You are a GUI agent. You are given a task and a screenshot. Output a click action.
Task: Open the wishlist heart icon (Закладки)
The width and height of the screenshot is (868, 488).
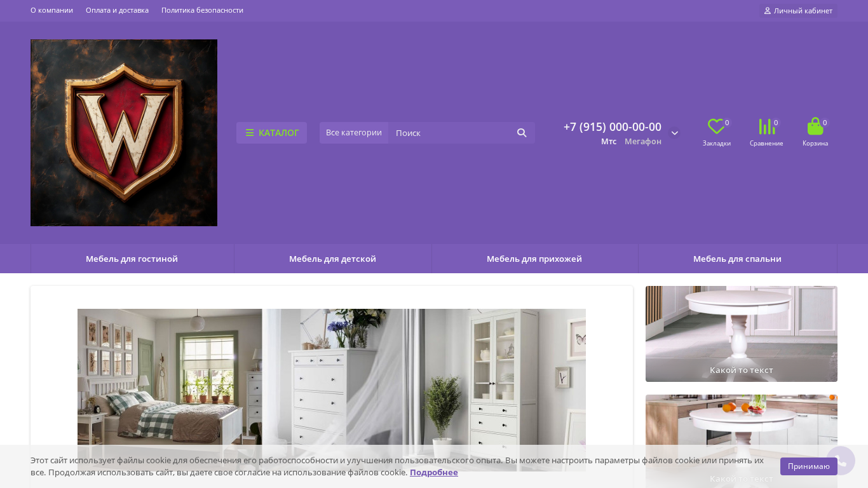(716, 126)
